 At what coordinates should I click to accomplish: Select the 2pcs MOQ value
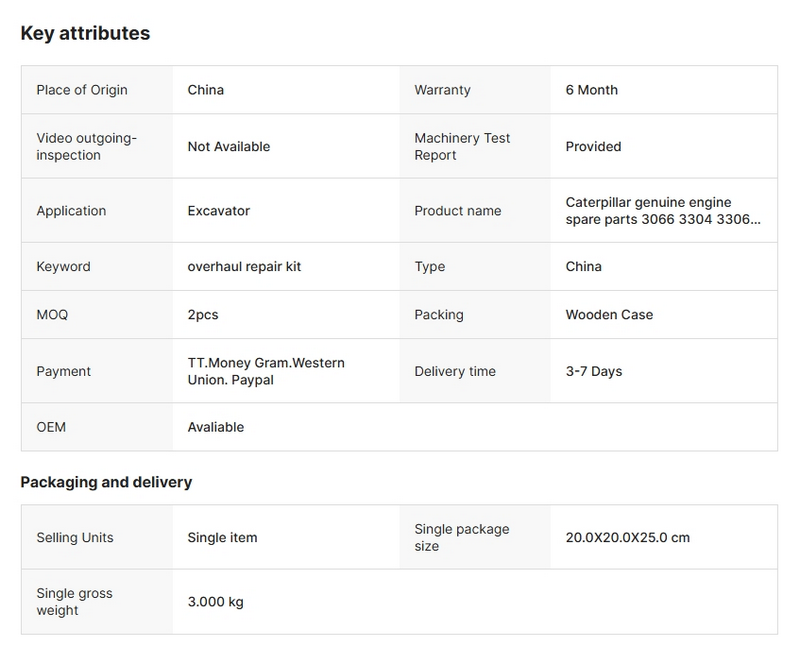pos(203,315)
